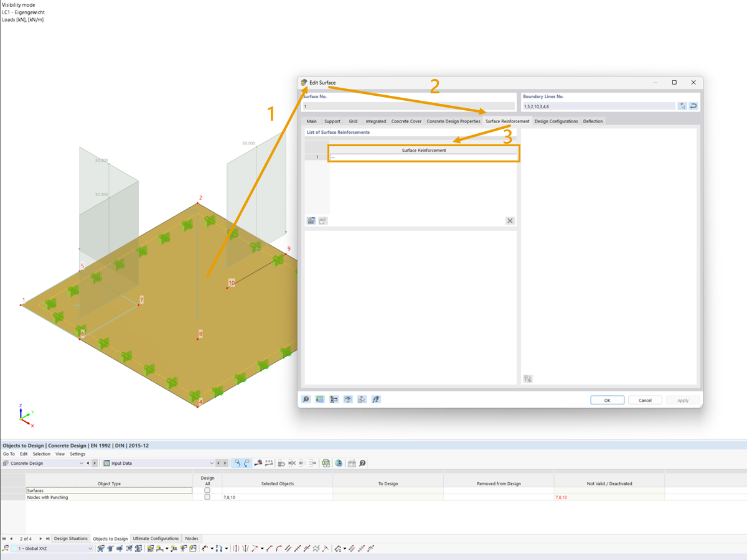747x560 pixels.
Task: Open the View menu in the table panel
Action: (x=60, y=454)
